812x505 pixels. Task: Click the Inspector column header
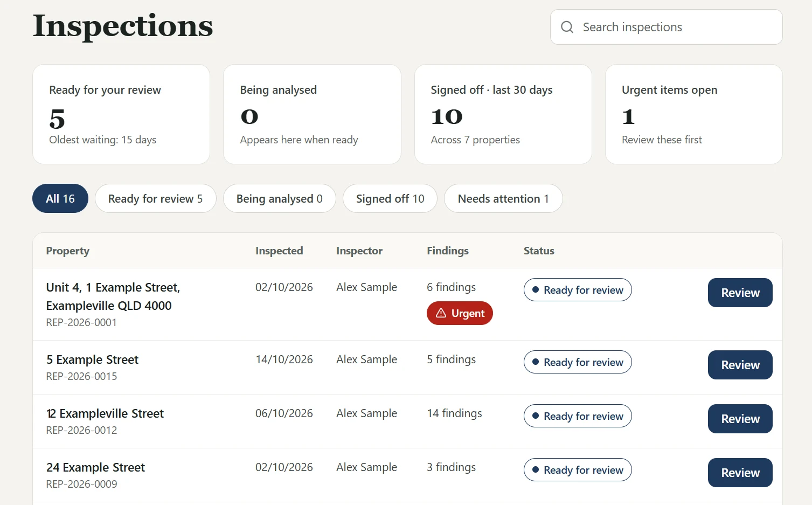[359, 251]
